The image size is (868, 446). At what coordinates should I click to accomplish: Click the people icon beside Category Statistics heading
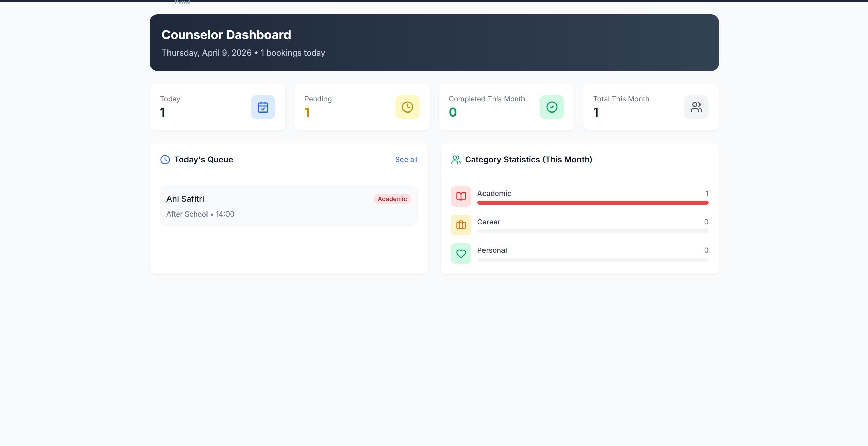(456, 159)
